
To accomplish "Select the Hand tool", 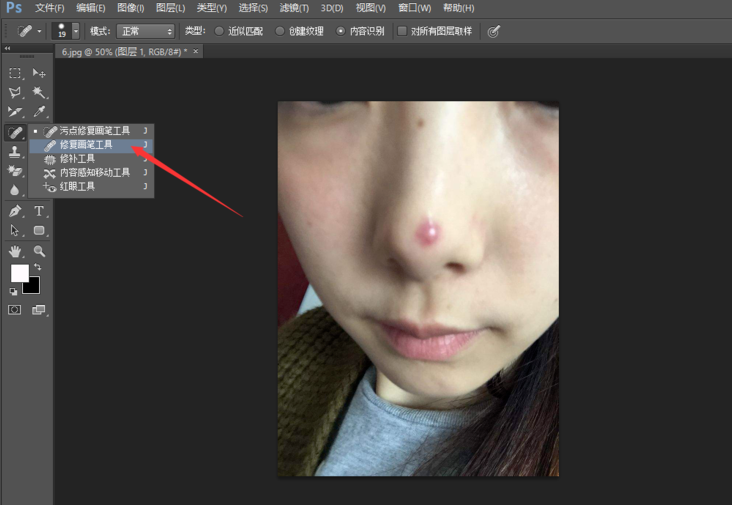I will [16, 251].
